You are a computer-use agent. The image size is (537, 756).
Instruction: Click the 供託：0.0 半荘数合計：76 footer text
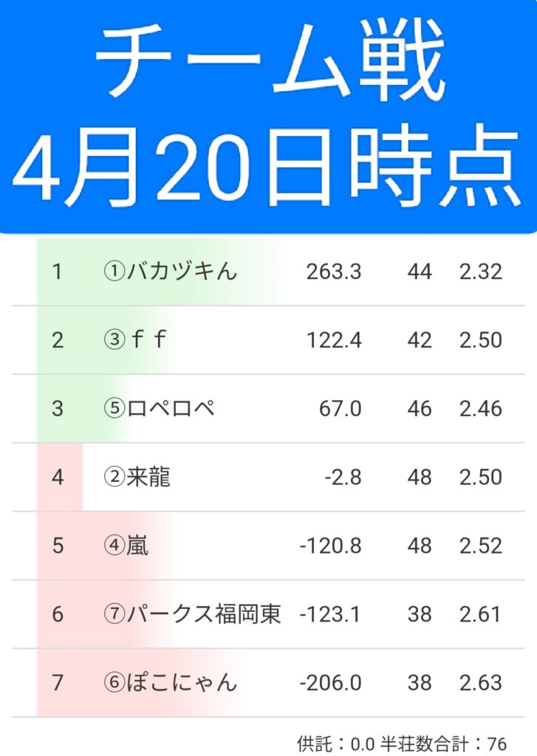(402, 743)
